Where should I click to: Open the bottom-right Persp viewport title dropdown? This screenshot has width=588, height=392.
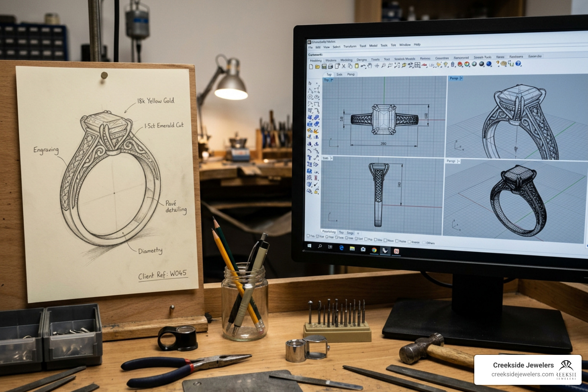point(458,161)
